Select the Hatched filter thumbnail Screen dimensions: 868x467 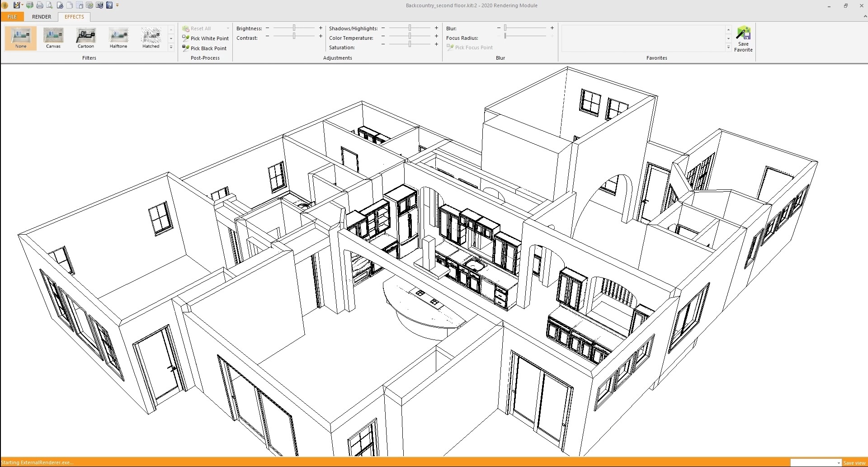pos(151,38)
